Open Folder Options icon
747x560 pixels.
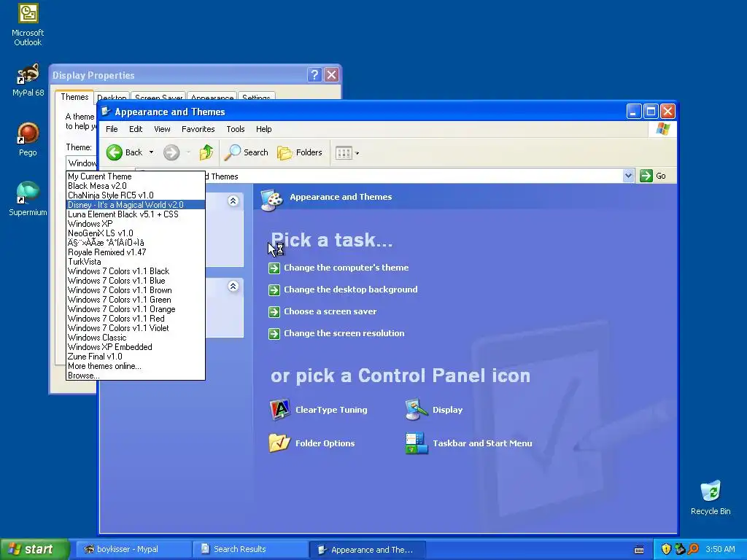point(312,443)
